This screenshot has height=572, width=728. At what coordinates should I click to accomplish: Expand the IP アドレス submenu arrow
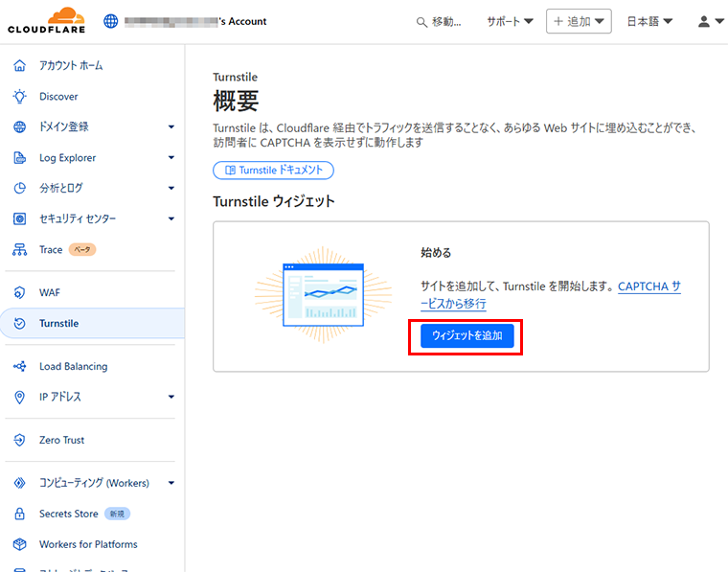point(171,397)
